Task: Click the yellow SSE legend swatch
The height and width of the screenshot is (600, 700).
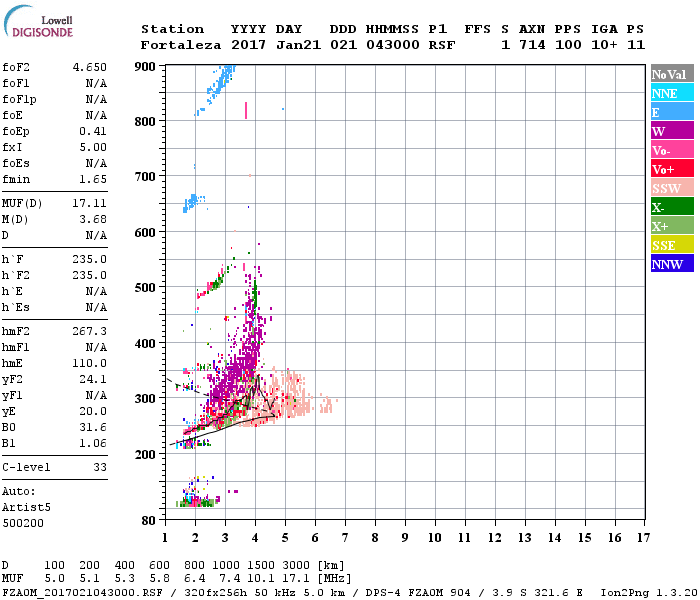Action: pyautogui.click(x=671, y=245)
